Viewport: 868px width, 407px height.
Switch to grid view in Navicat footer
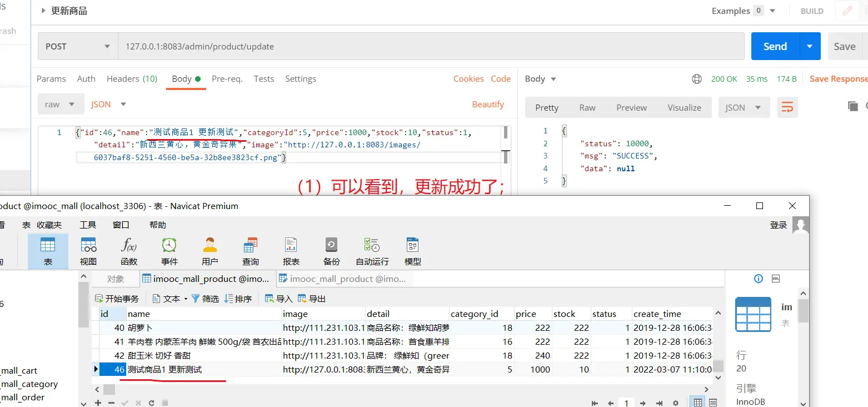(698, 403)
